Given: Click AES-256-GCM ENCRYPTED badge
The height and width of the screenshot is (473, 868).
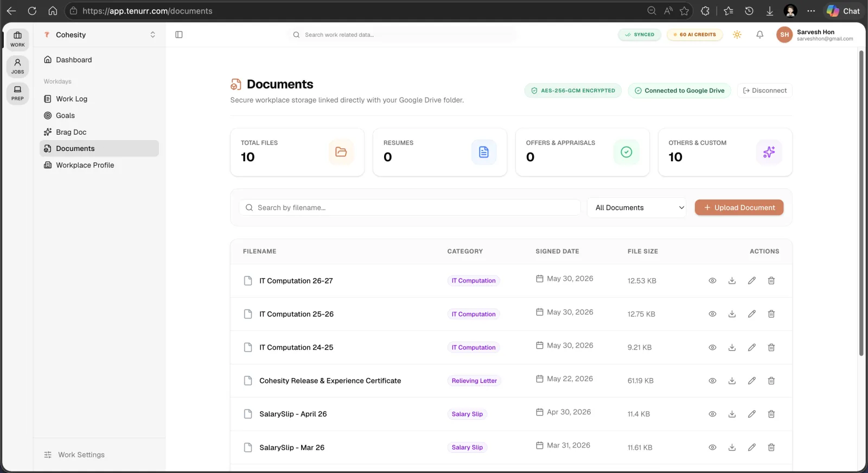Looking at the screenshot, I should (573, 91).
